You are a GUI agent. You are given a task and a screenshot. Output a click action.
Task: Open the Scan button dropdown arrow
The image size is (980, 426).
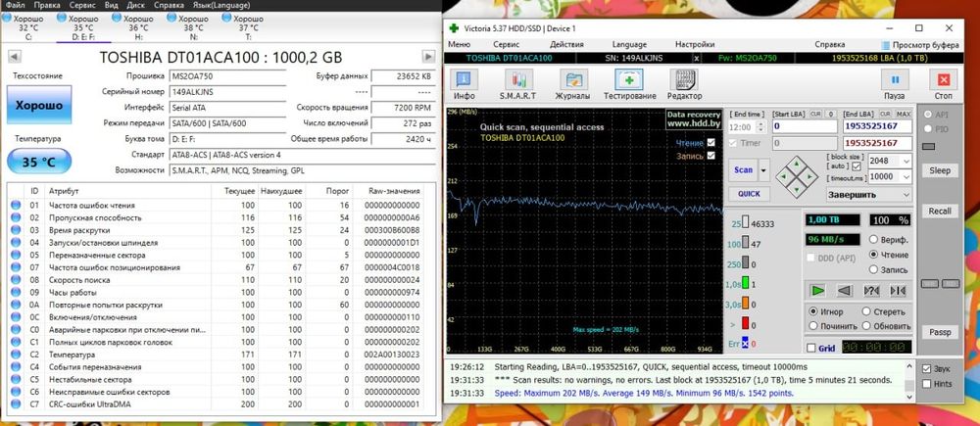pos(763,169)
